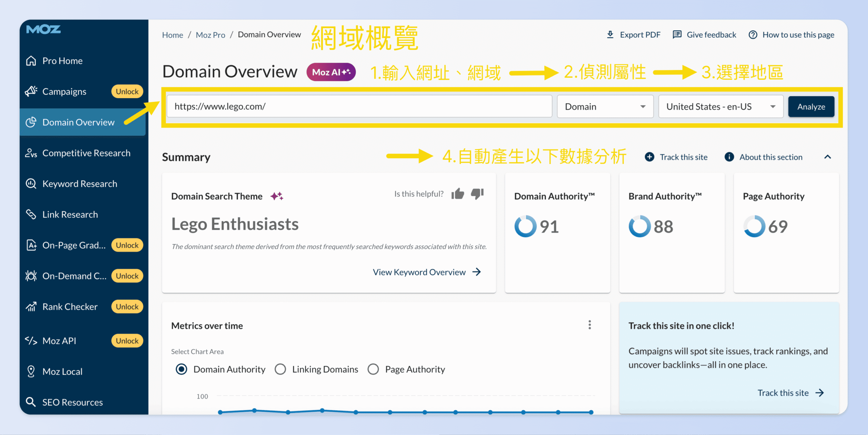The width and height of the screenshot is (868, 435).
Task: Open Competitive Research
Action: click(x=86, y=153)
